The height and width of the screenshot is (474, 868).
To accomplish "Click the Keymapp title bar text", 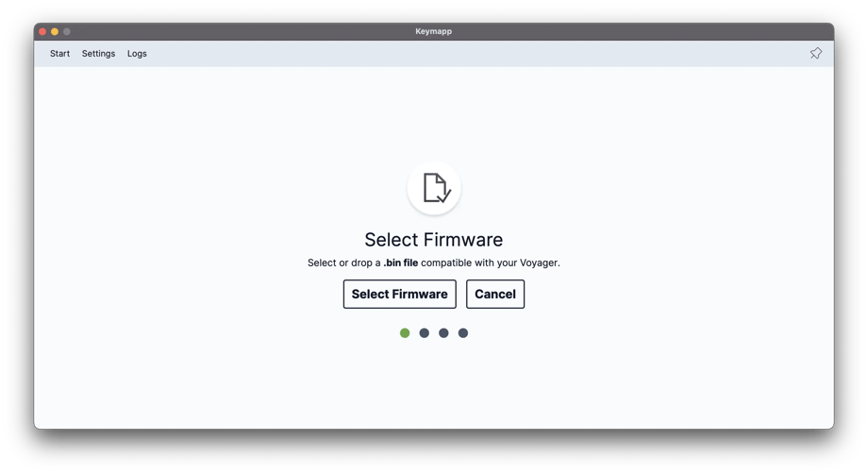I will coord(433,31).
